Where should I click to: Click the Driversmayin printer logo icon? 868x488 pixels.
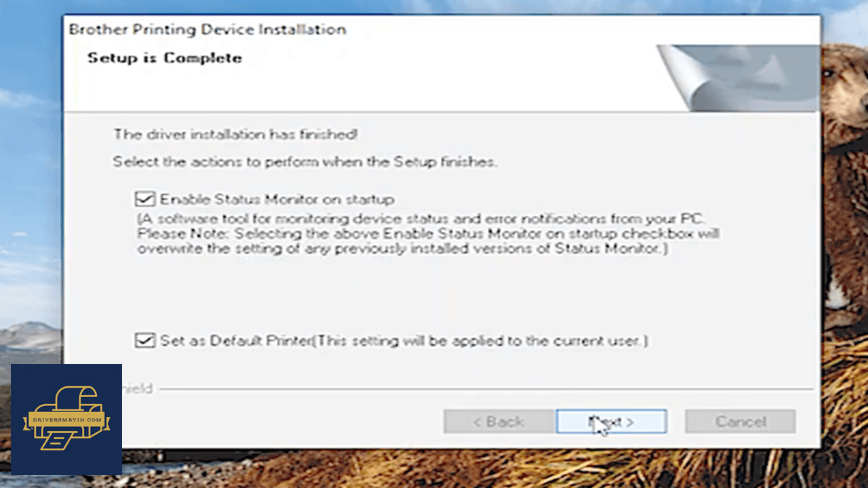click(66, 419)
